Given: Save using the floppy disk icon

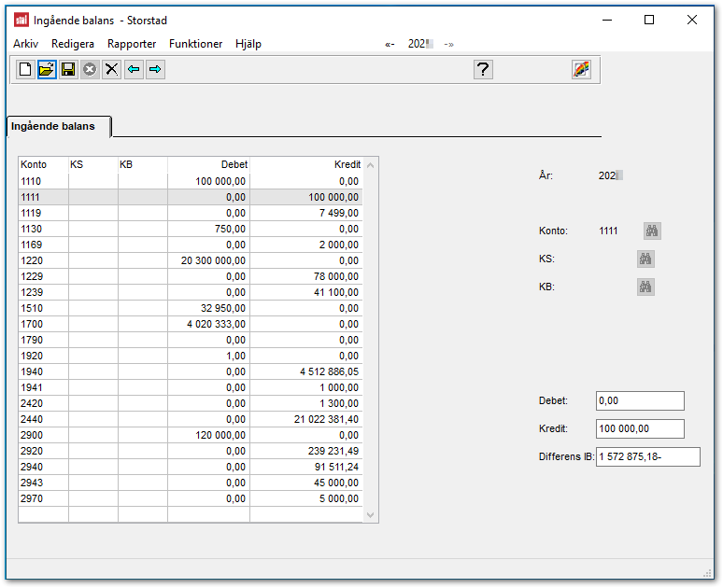Looking at the screenshot, I should 68,69.
